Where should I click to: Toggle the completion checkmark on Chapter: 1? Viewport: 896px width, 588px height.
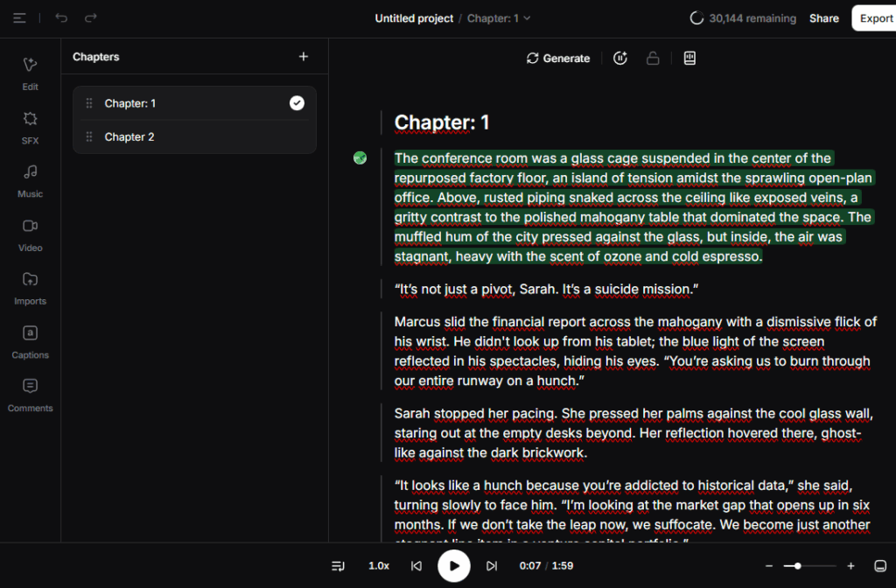(297, 102)
